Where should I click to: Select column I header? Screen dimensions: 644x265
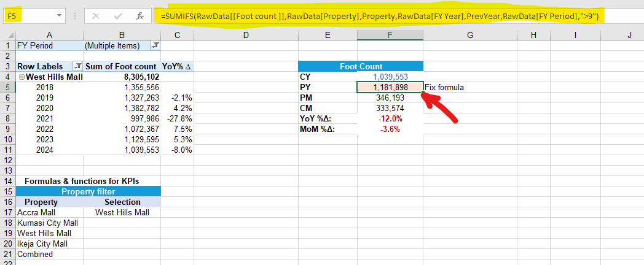click(575, 36)
